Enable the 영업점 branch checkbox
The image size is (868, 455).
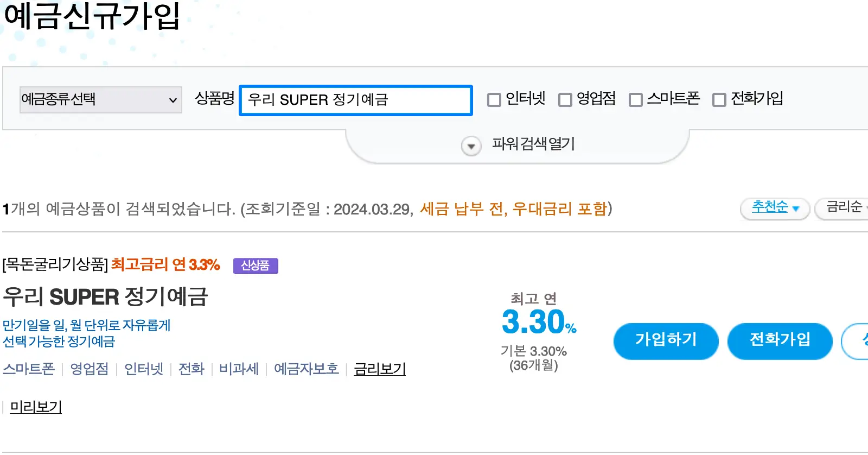tap(566, 99)
